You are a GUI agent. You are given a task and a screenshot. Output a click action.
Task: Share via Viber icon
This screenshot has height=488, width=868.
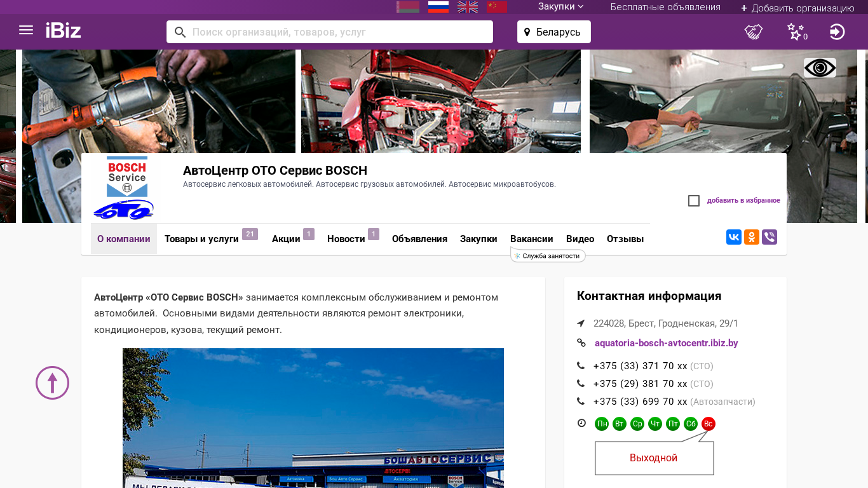tap(770, 238)
